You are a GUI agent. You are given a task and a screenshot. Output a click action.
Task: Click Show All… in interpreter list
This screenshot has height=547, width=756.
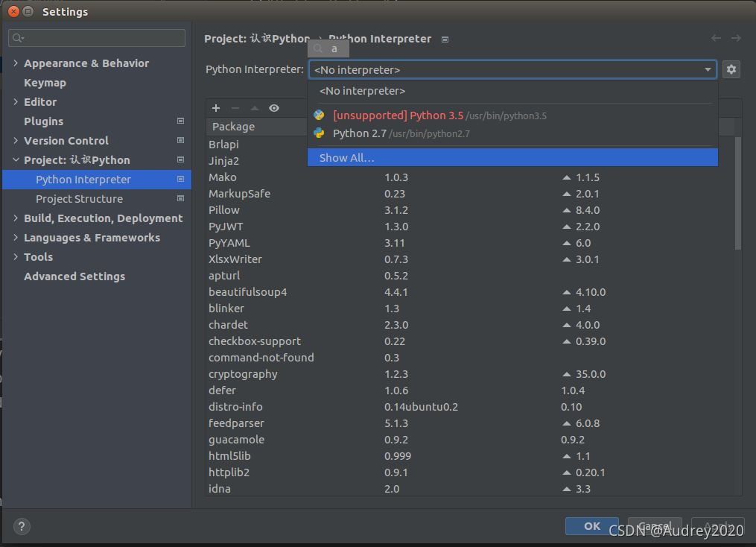click(512, 158)
